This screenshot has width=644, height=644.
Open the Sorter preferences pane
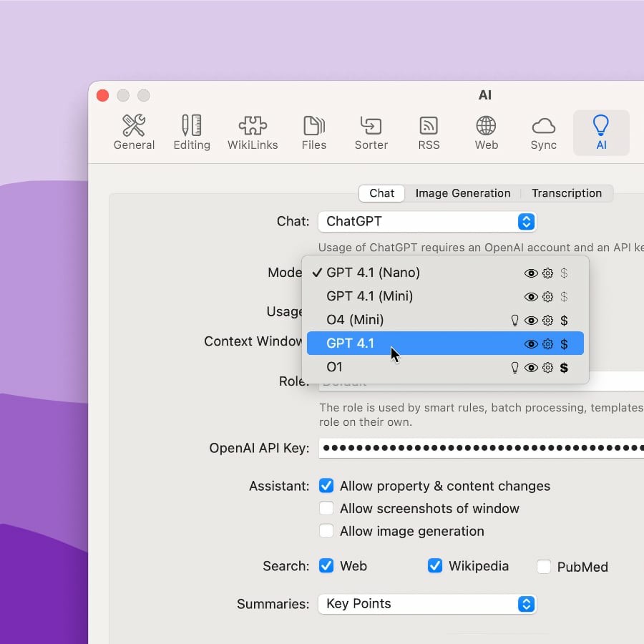pos(371,132)
